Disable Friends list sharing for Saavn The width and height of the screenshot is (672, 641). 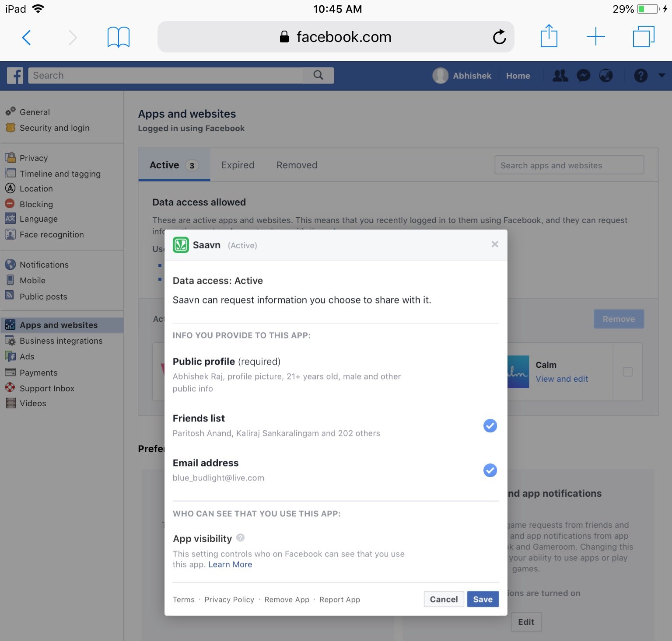coord(490,425)
